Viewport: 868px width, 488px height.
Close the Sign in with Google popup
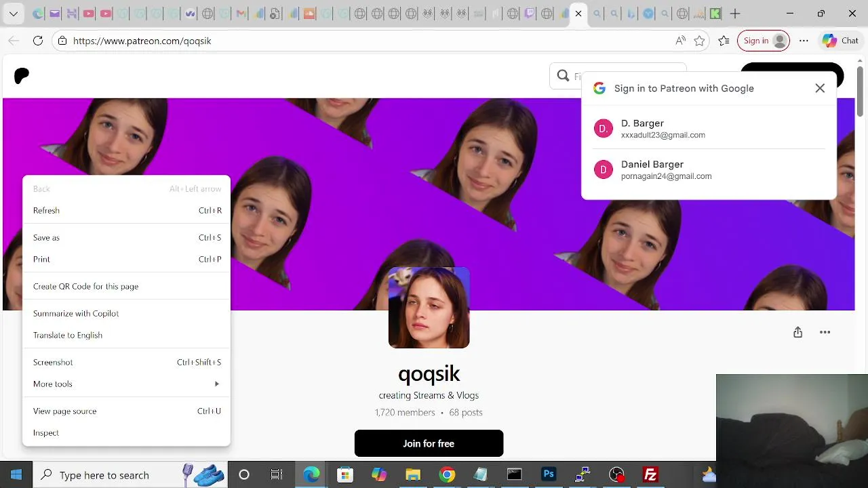click(x=820, y=88)
